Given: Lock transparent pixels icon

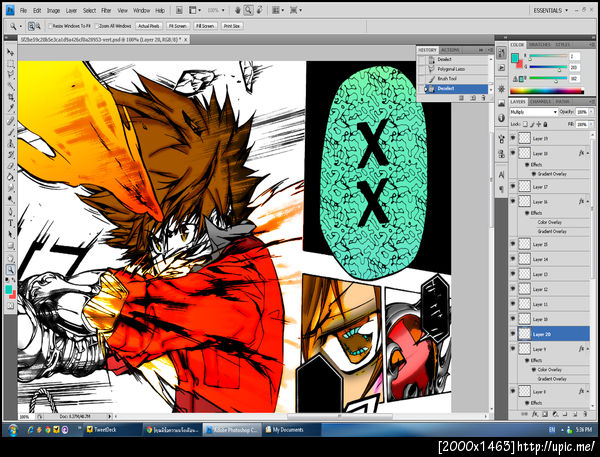Looking at the screenshot, I should tap(525, 124).
